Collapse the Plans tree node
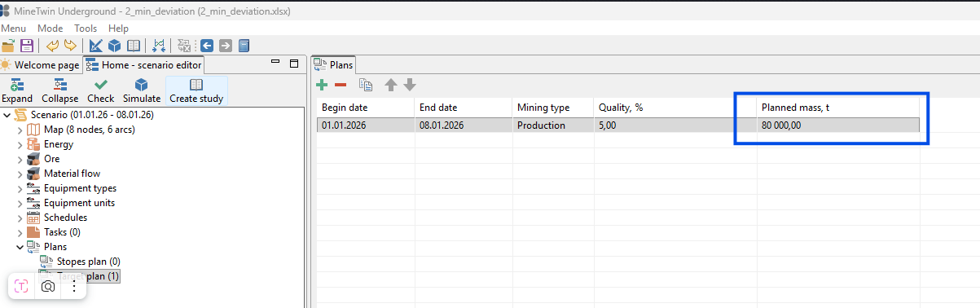 (20, 247)
